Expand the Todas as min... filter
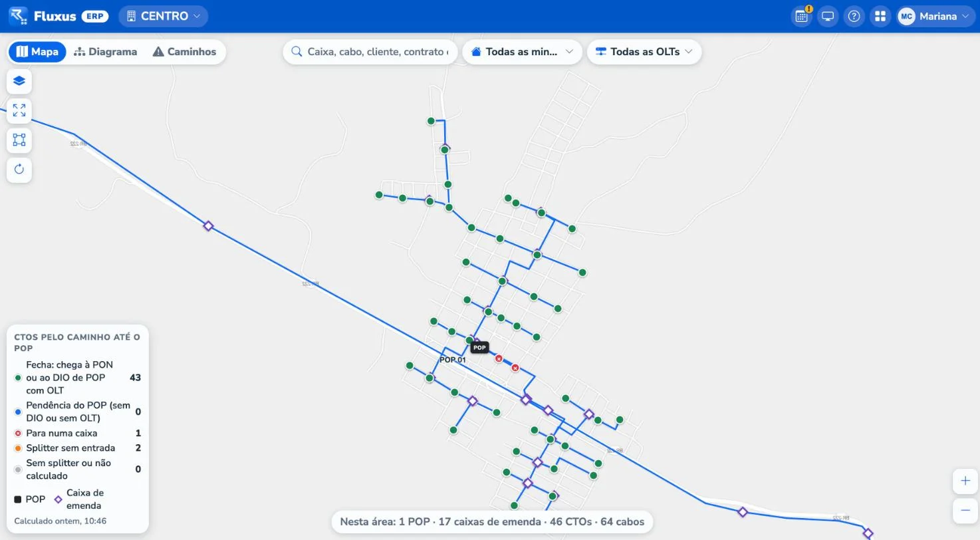Screen dimensions: 980x540 click(522, 51)
